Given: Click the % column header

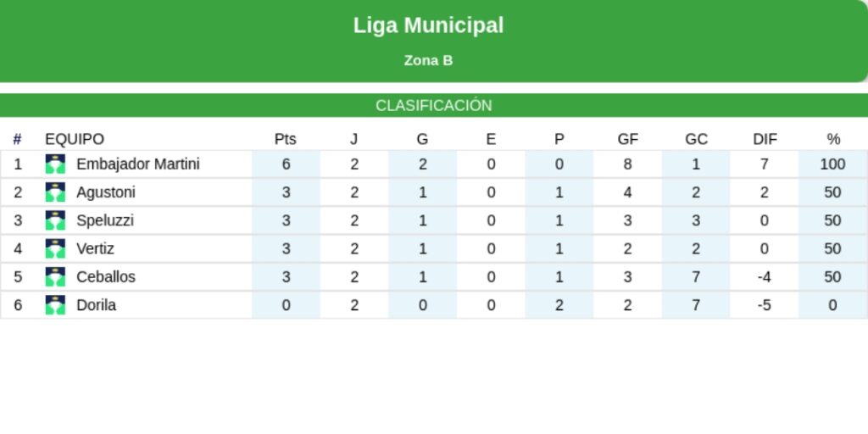Looking at the screenshot, I should [x=833, y=139].
